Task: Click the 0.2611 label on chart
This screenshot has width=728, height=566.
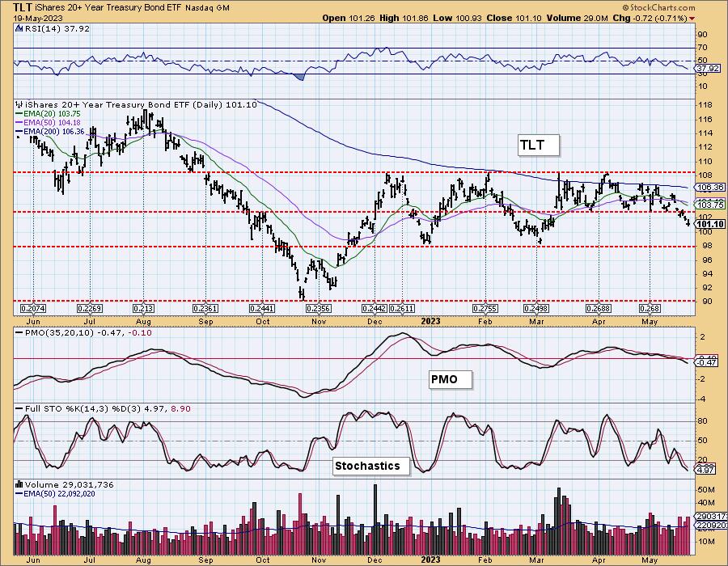Action: 402,309
